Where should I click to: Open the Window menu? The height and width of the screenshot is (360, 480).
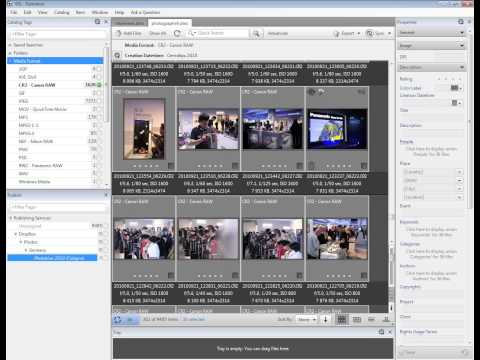[100, 12]
